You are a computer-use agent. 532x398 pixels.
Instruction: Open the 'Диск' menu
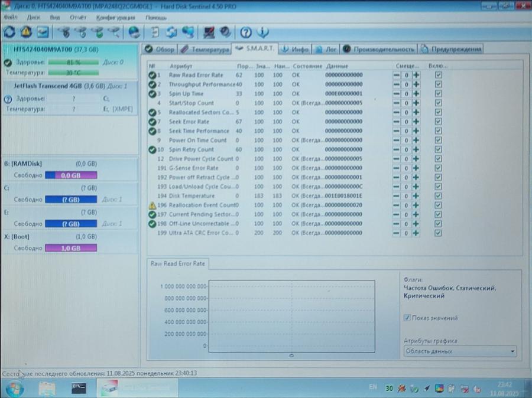[x=34, y=17]
